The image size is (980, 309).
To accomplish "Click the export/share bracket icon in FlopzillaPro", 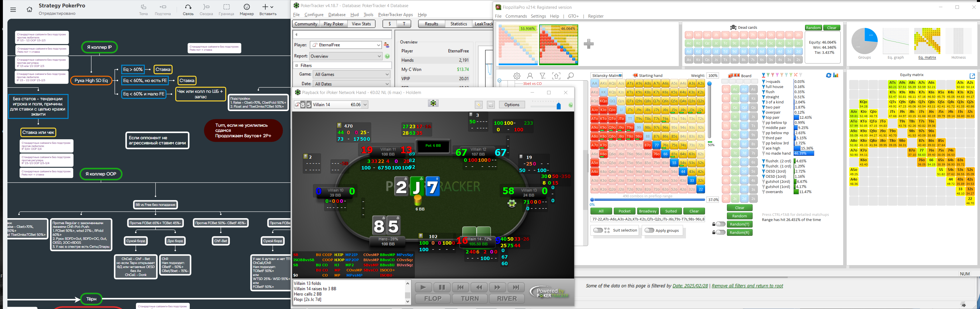I will tap(556, 76).
